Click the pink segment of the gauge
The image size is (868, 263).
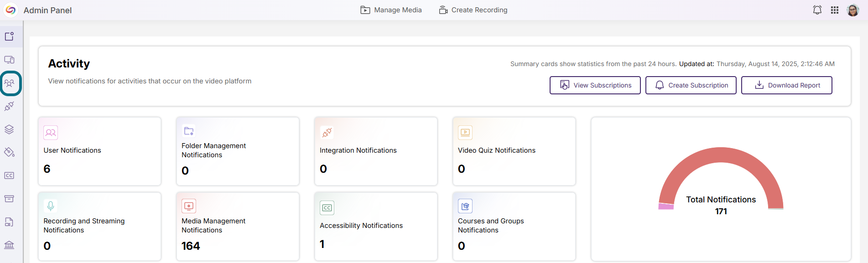pyautogui.click(x=666, y=206)
